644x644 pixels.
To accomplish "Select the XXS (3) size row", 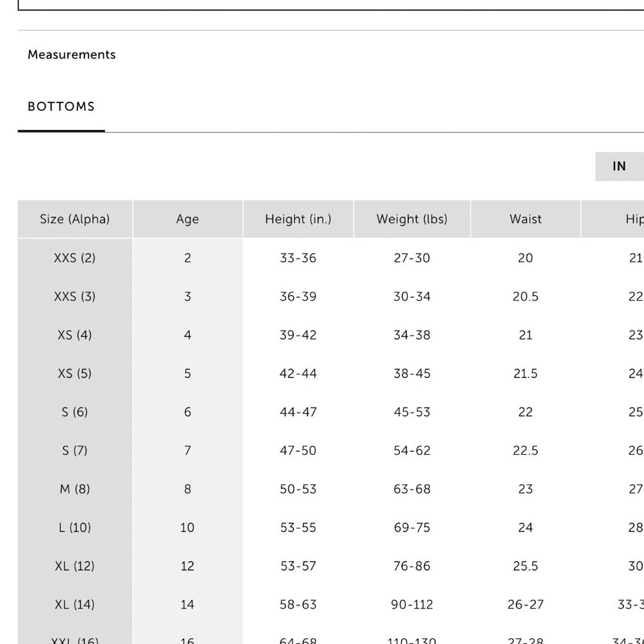I will click(331, 296).
